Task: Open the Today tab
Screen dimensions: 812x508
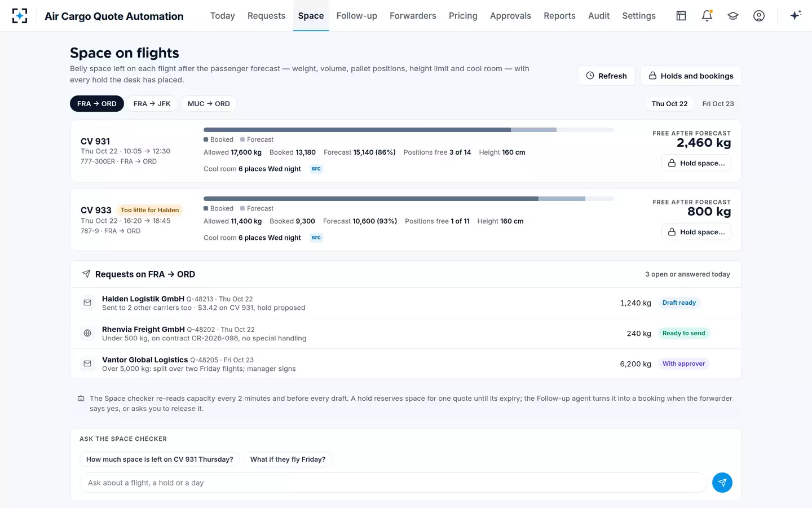Action: click(223, 16)
